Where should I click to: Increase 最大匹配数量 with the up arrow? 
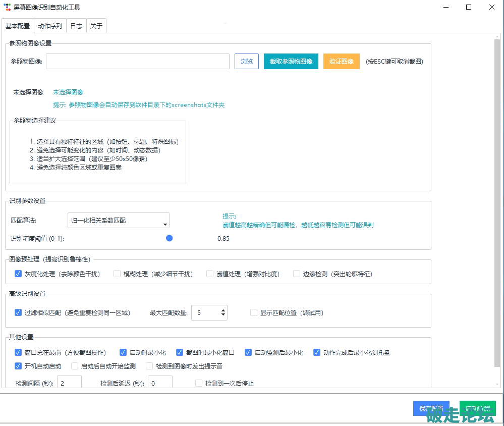click(223, 309)
